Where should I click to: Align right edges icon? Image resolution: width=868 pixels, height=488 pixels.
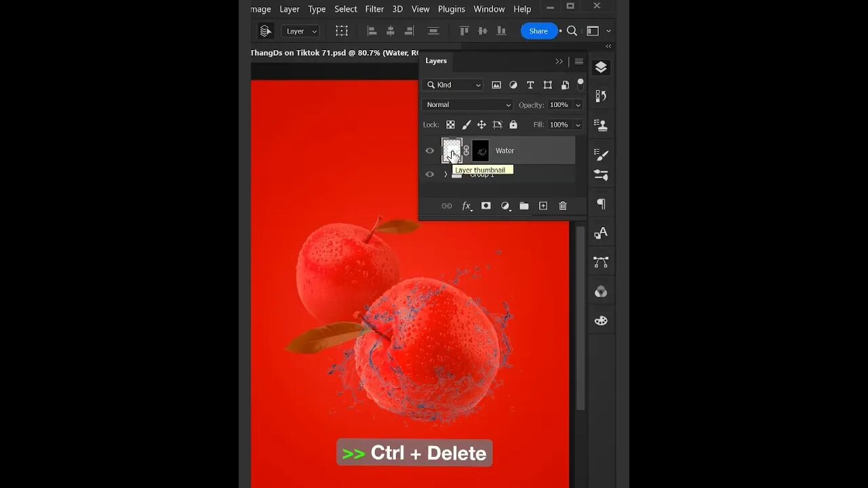click(409, 30)
